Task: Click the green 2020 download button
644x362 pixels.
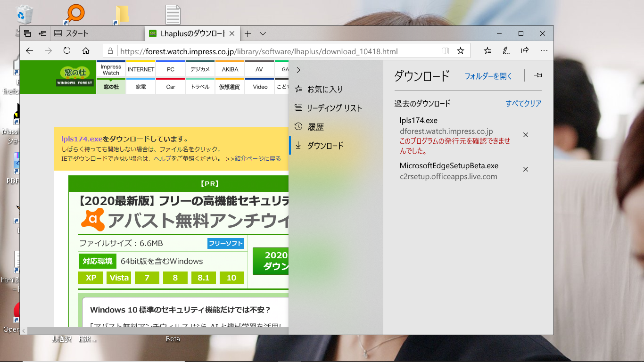Action: [x=271, y=261]
